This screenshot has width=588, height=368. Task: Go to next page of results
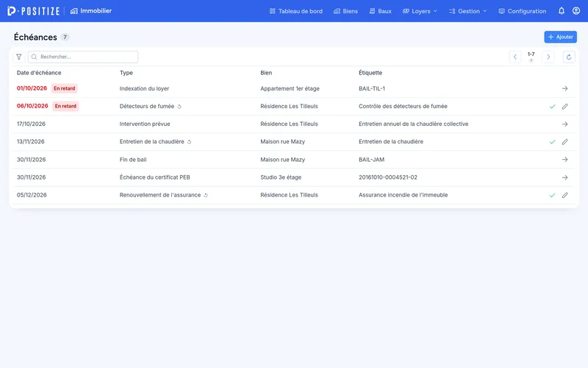[548, 57]
